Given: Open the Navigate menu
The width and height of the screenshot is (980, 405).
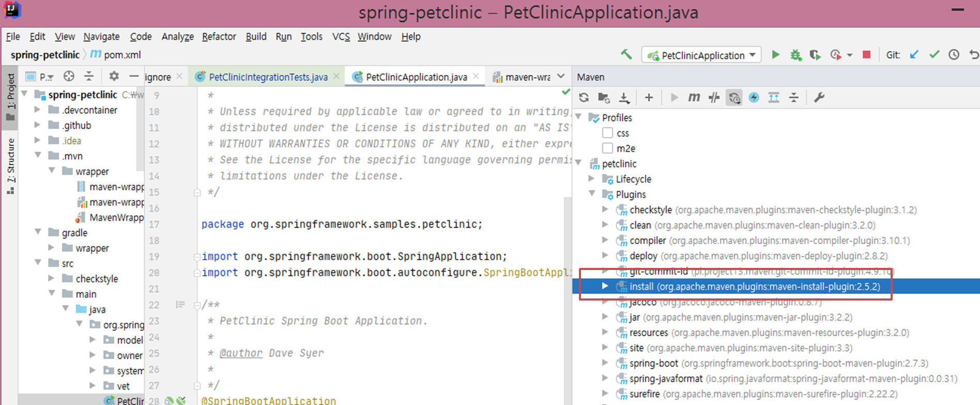Looking at the screenshot, I should [101, 37].
